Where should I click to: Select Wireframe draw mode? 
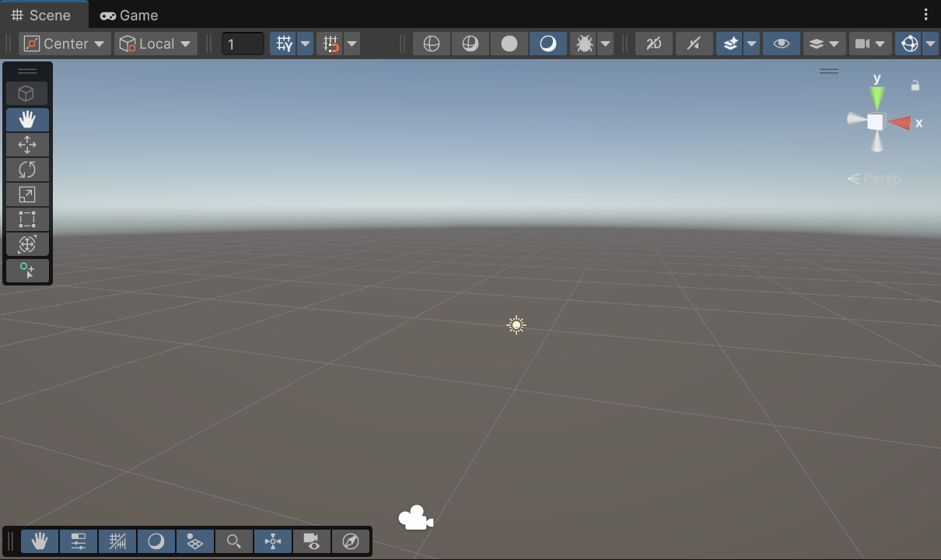(432, 44)
